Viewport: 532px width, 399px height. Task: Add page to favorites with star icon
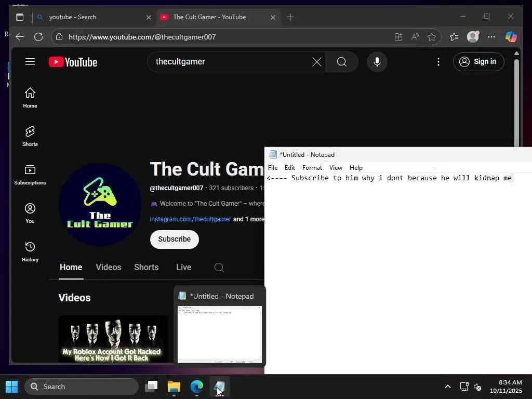click(x=432, y=37)
